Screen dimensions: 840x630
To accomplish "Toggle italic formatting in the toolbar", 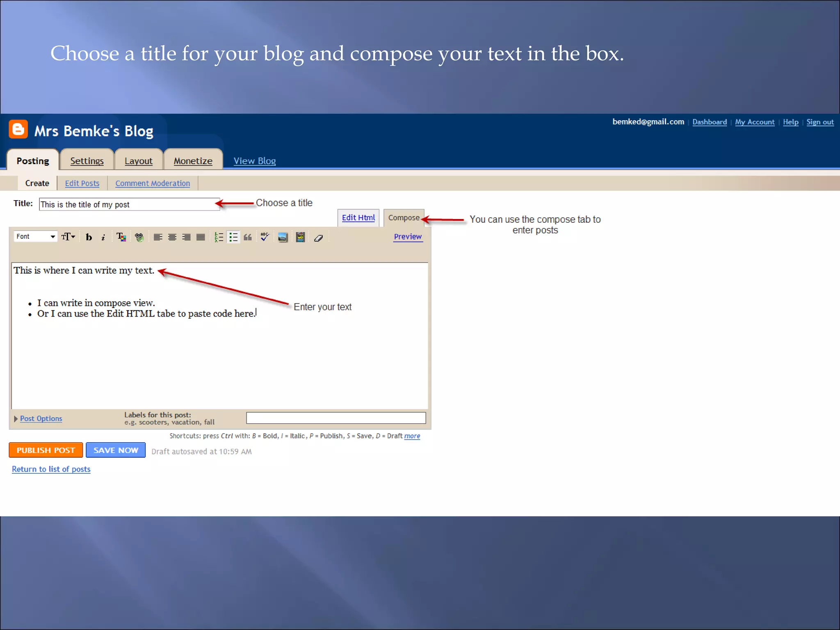I will coord(103,237).
